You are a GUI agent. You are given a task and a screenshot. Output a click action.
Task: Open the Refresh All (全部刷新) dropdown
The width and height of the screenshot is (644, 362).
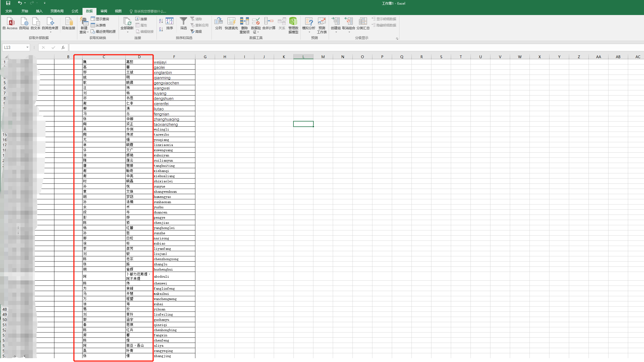tap(127, 32)
